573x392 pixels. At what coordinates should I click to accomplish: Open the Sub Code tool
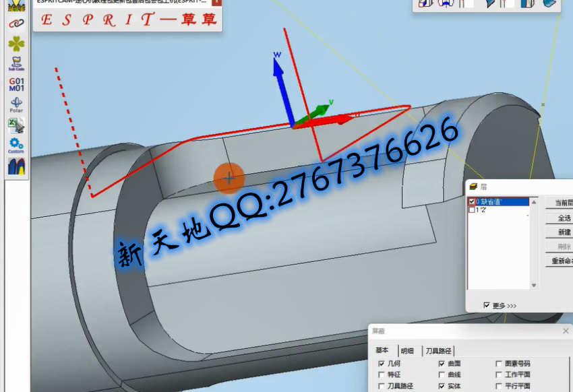point(16,64)
